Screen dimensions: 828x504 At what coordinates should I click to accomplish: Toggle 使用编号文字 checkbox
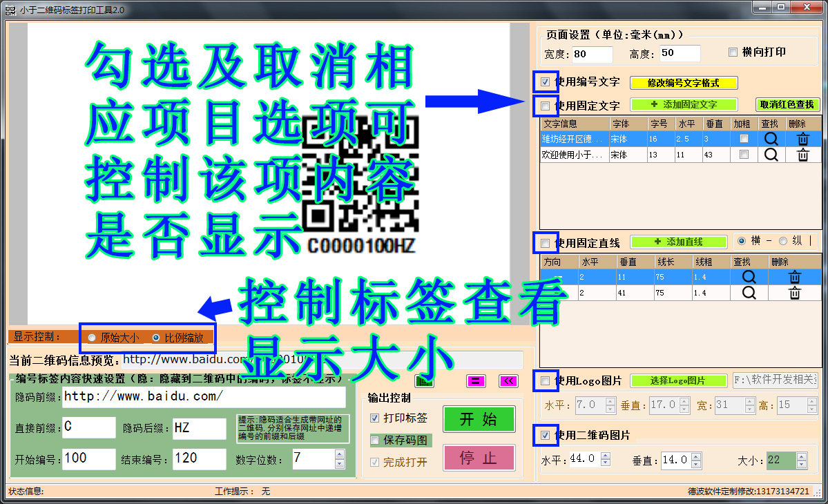(545, 81)
